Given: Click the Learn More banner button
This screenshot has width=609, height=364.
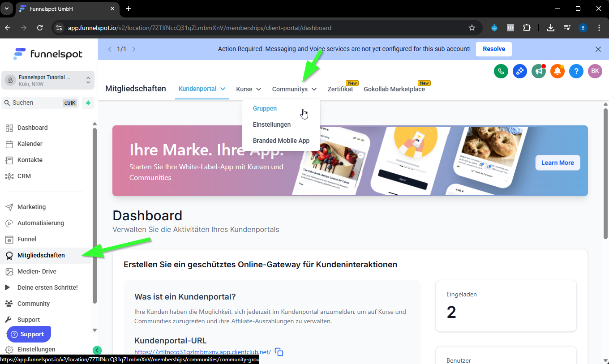Looking at the screenshot, I should pyautogui.click(x=558, y=163).
